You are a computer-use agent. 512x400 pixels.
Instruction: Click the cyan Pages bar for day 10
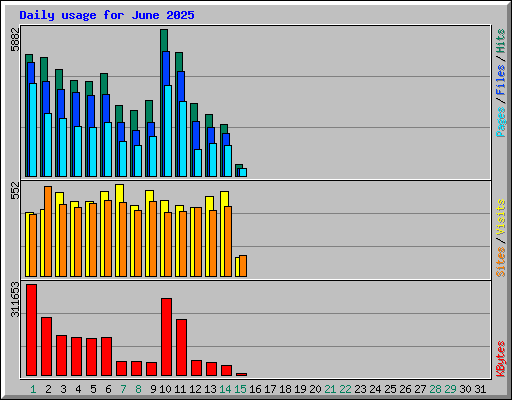click(168, 131)
